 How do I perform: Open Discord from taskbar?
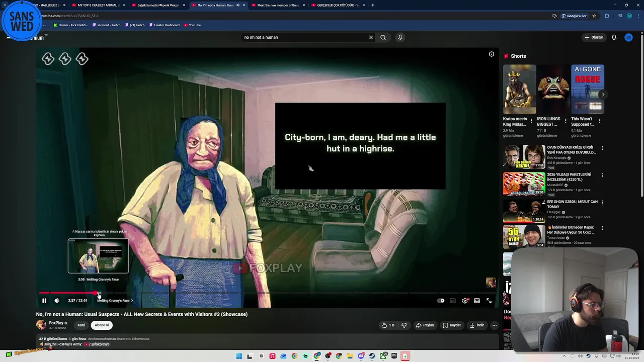[x=361, y=356]
